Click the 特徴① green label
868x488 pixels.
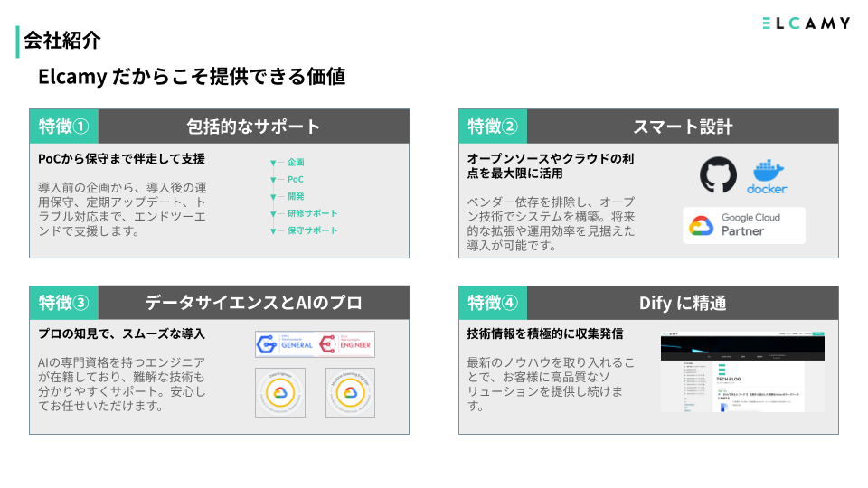63,127
